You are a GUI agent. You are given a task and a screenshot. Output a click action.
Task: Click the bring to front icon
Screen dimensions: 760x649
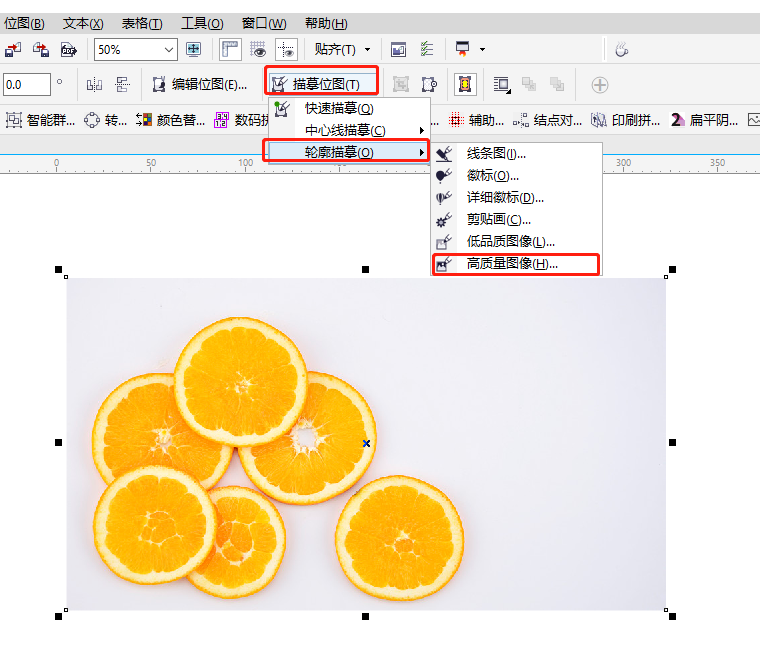pyautogui.click(x=529, y=85)
